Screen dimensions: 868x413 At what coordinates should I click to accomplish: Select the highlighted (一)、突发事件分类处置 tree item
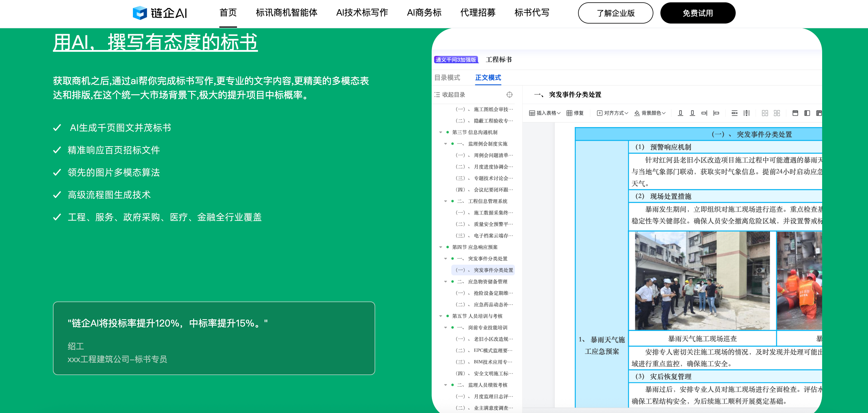pyautogui.click(x=483, y=270)
